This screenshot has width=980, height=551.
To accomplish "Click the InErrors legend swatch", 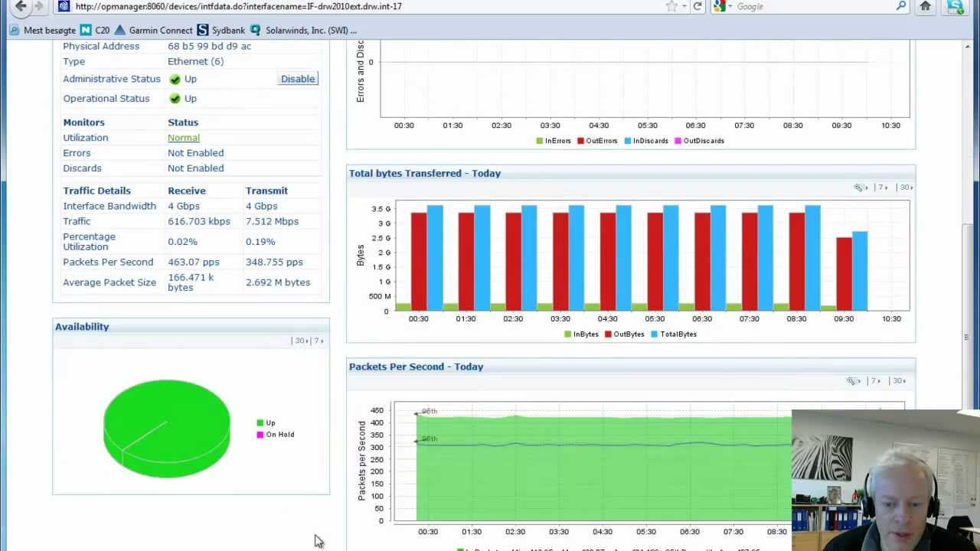I will point(540,141).
